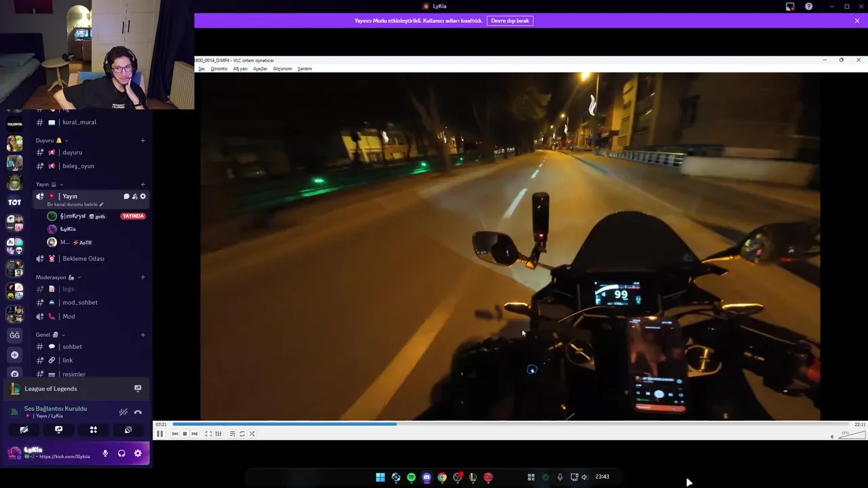Open VLC Ses menu
Image resolution: width=868 pixels, height=488 pixels.
click(201, 68)
